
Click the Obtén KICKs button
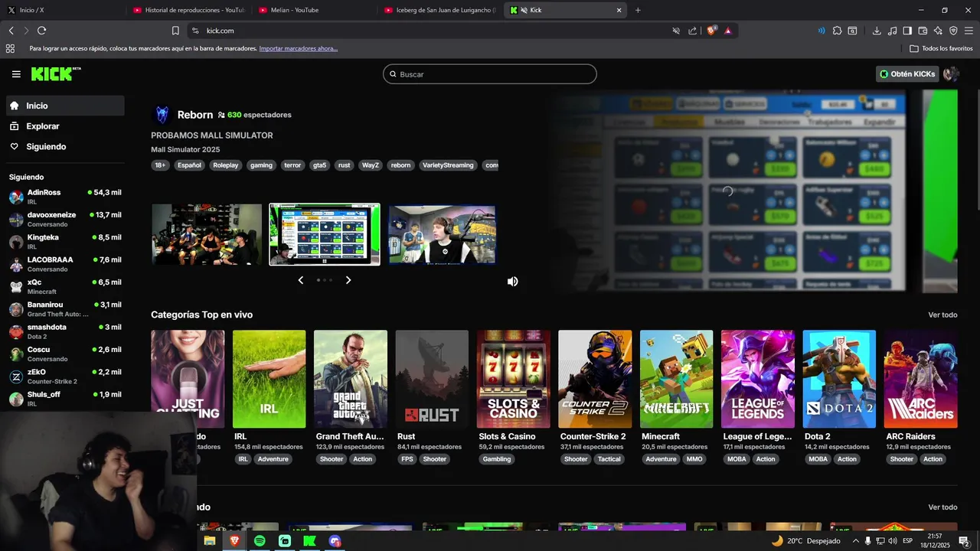[x=907, y=74]
